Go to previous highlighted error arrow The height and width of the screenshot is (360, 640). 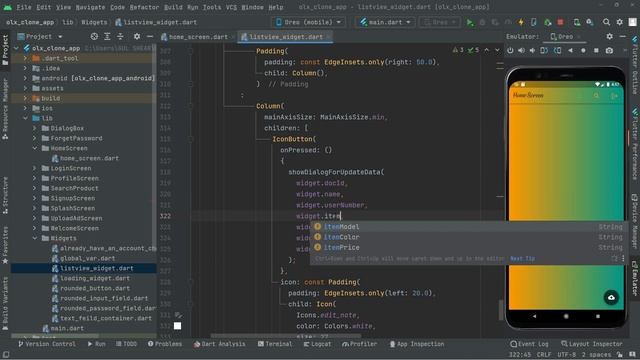pos(487,50)
